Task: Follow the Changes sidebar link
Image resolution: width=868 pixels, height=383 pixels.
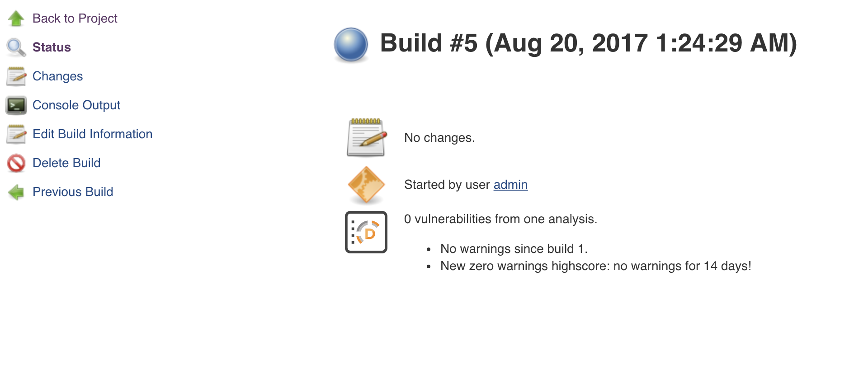Action: (57, 76)
